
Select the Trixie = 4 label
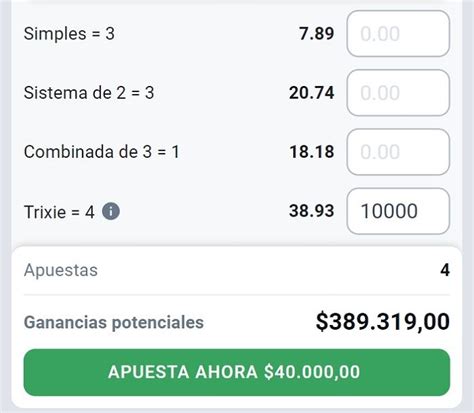click(59, 212)
